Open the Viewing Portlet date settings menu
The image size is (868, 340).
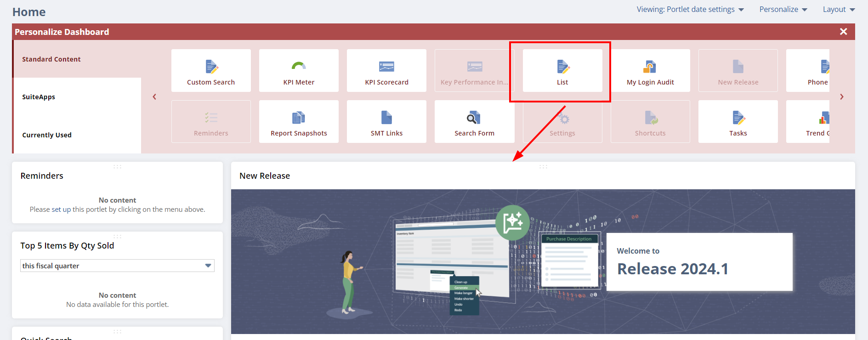click(690, 9)
